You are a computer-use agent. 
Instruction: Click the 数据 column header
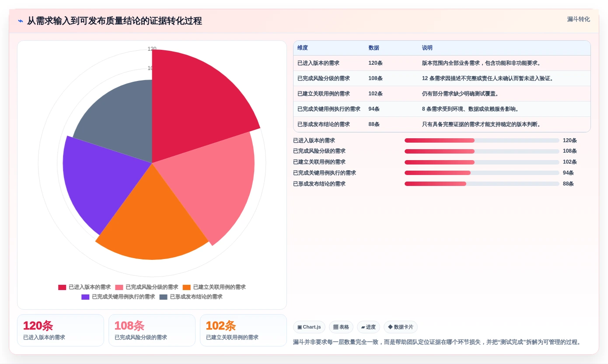tap(374, 48)
